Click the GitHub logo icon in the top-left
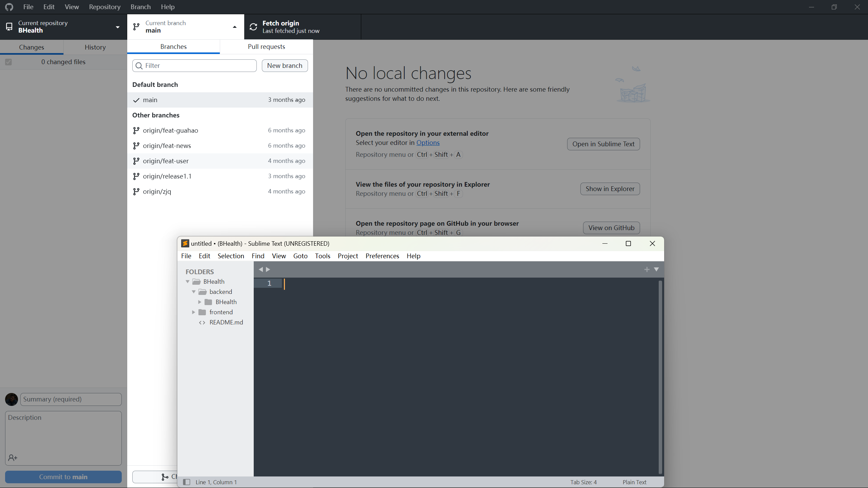This screenshot has width=868, height=488. click(9, 7)
